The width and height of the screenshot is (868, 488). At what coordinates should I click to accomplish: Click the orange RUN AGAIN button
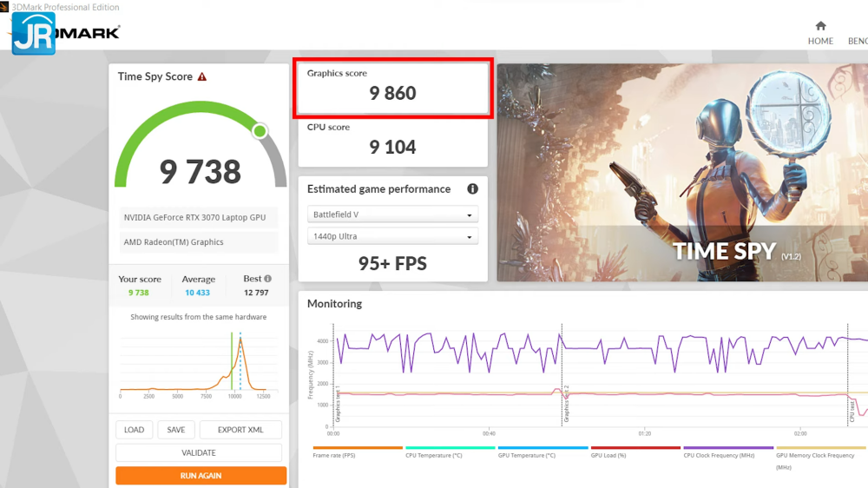coord(201,476)
